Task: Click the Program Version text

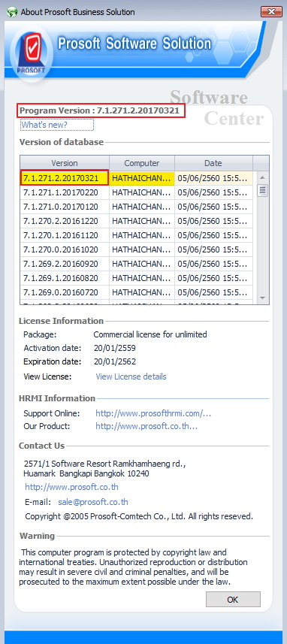Action: click(100, 110)
